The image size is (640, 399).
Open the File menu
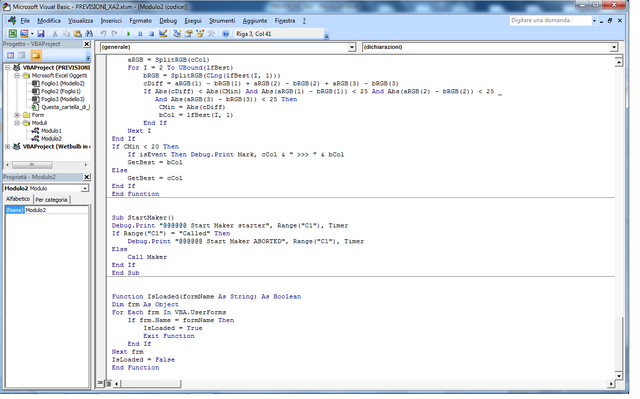point(25,21)
